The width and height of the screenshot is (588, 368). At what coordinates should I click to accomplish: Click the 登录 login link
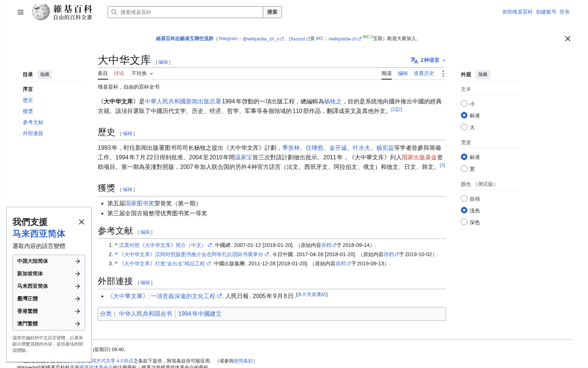pyautogui.click(x=564, y=12)
